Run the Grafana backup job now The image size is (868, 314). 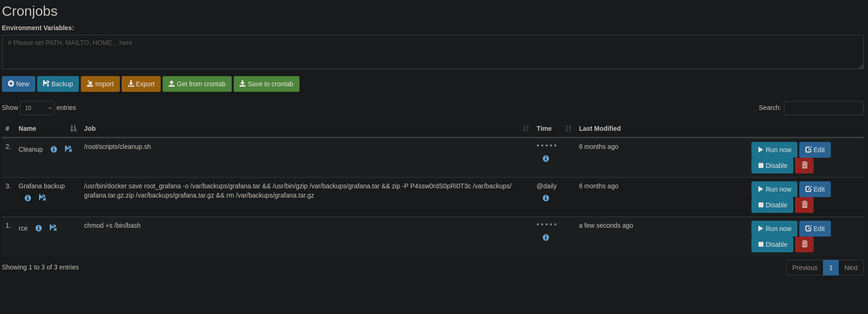[774, 189]
